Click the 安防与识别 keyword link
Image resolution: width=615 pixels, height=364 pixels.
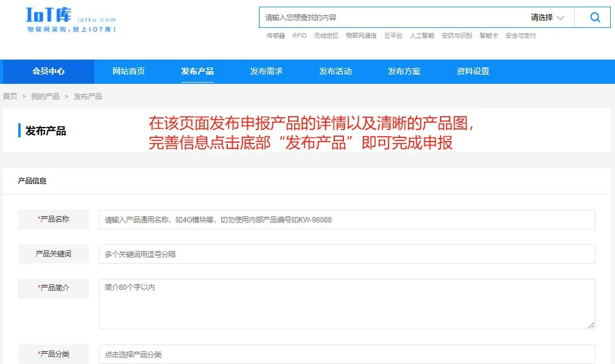[457, 36]
